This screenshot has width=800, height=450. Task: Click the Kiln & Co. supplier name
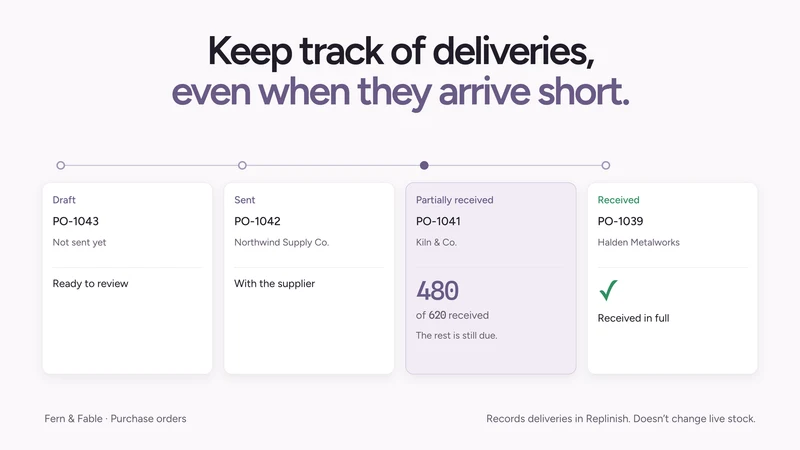click(436, 242)
